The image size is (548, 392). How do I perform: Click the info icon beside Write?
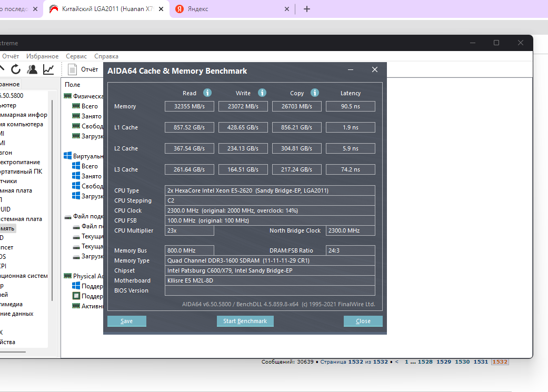[x=262, y=93]
